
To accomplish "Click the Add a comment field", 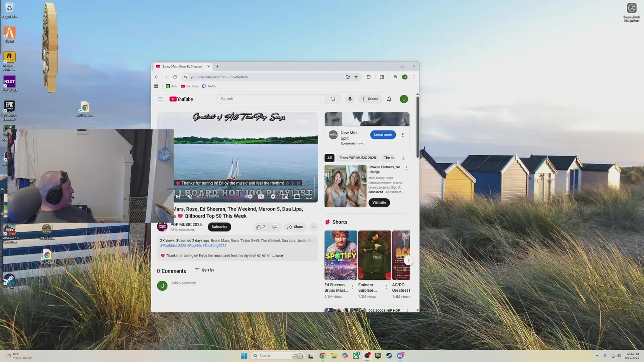I will (242, 283).
